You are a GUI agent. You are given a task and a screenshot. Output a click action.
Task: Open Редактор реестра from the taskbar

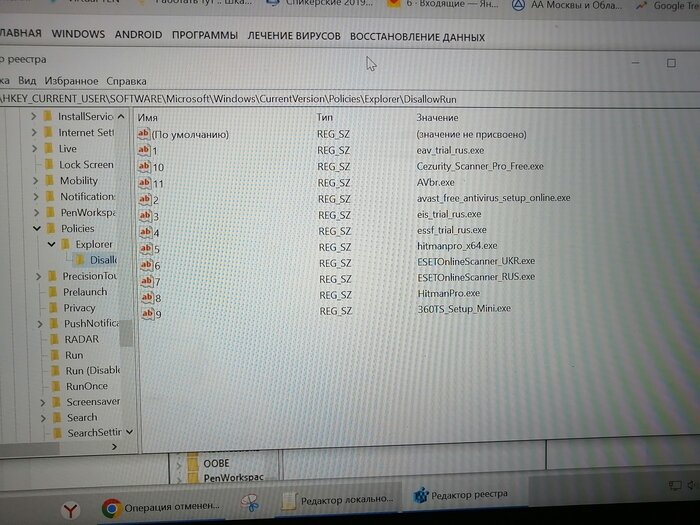pos(460,495)
